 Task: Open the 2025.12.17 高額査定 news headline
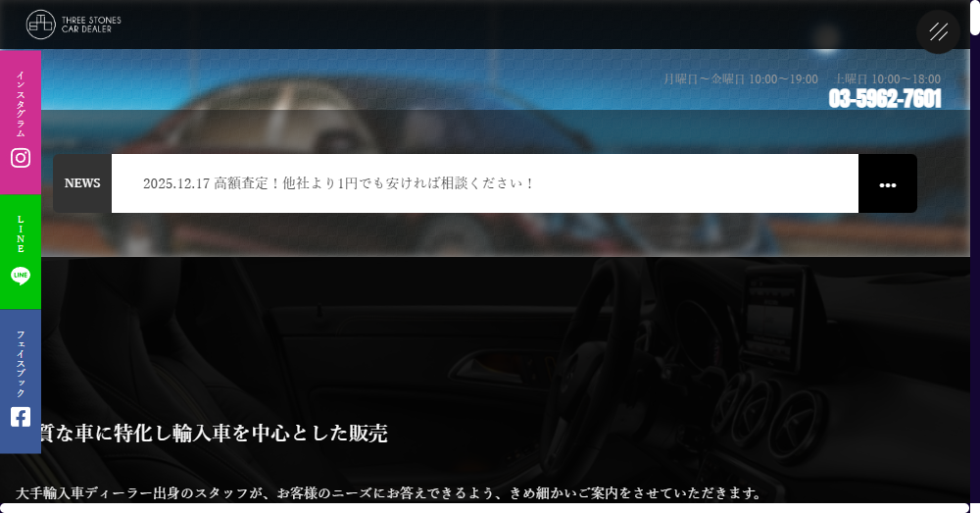[x=339, y=183]
